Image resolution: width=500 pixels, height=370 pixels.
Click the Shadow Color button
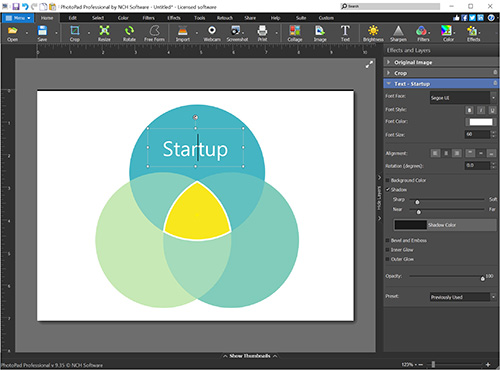pos(445,225)
